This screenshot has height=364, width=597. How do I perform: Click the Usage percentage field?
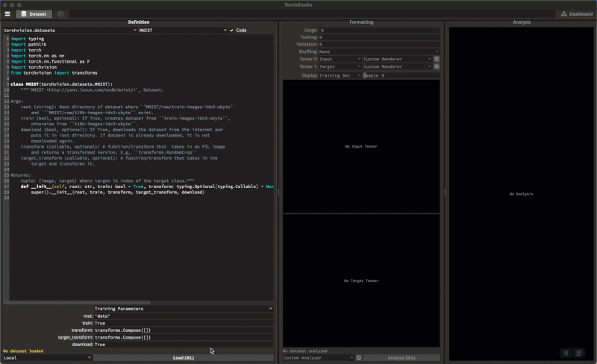379,30
